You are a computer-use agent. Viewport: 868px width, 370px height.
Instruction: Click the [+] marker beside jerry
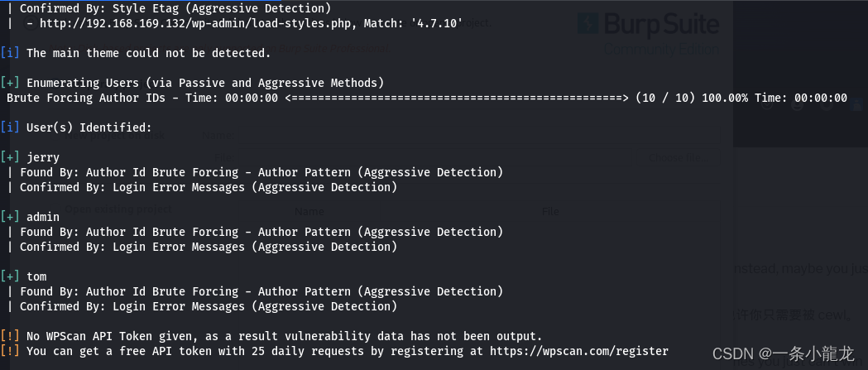10,157
